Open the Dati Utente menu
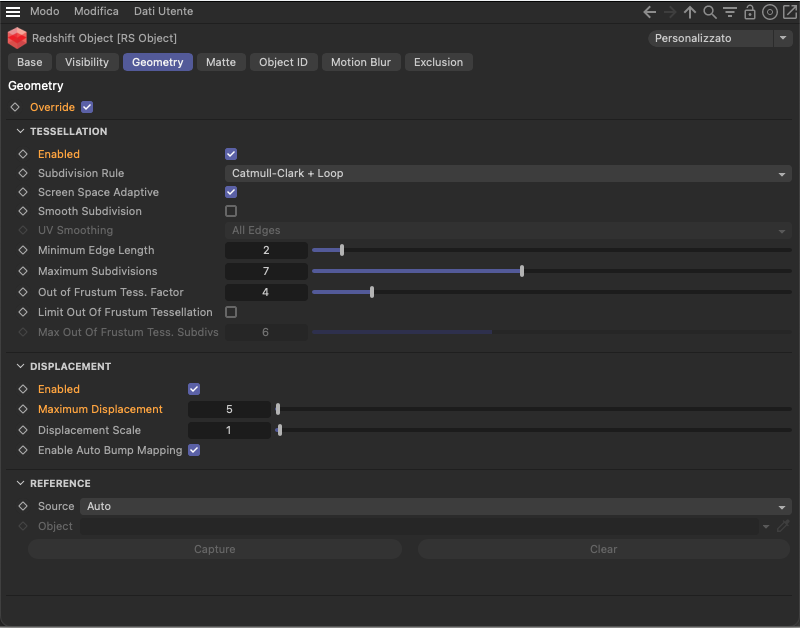This screenshot has height=628, width=800. pyautogui.click(x=163, y=11)
